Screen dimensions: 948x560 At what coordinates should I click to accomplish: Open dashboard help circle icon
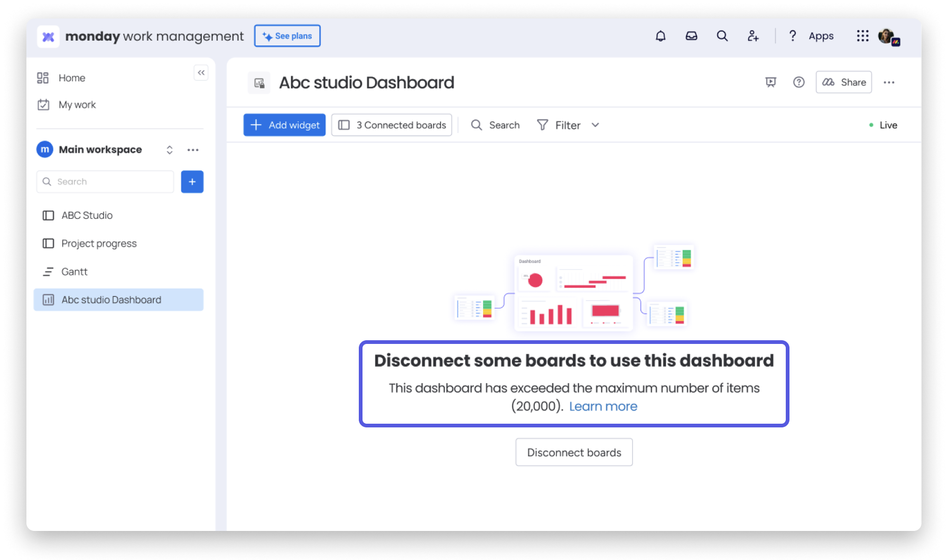click(x=799, y=82)
